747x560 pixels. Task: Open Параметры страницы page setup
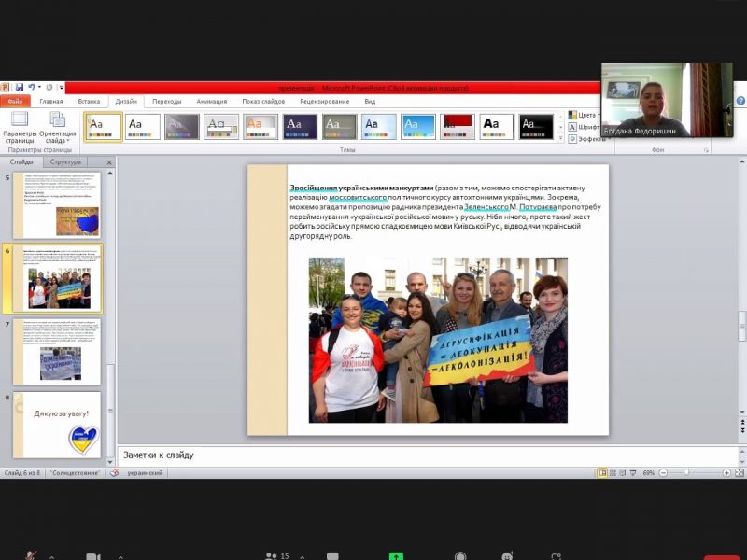click(19, 126)
